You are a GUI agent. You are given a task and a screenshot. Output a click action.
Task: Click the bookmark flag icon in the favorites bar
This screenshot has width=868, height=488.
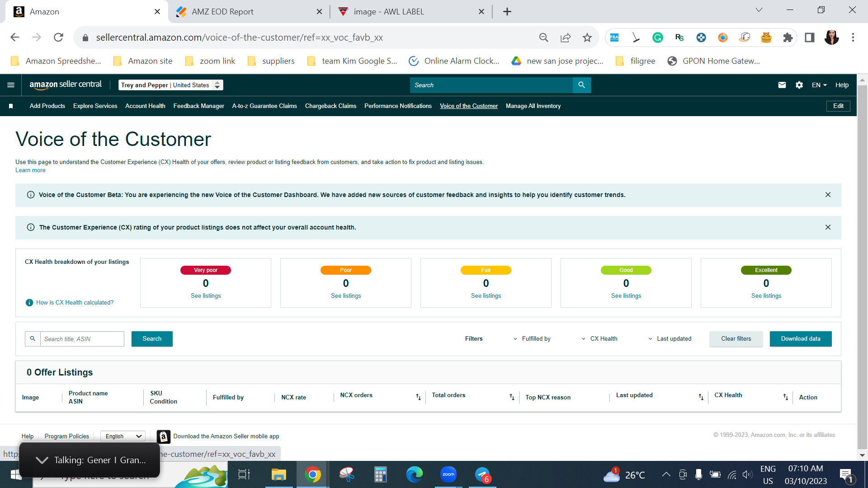point(11,106)
